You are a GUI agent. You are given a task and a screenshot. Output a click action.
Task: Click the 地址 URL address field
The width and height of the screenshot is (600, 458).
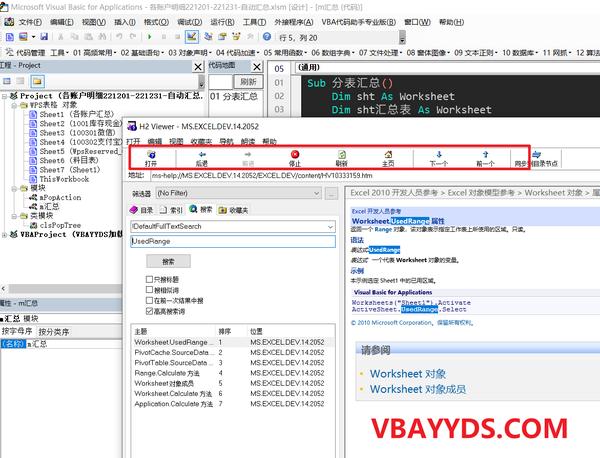tap(375, 176)
